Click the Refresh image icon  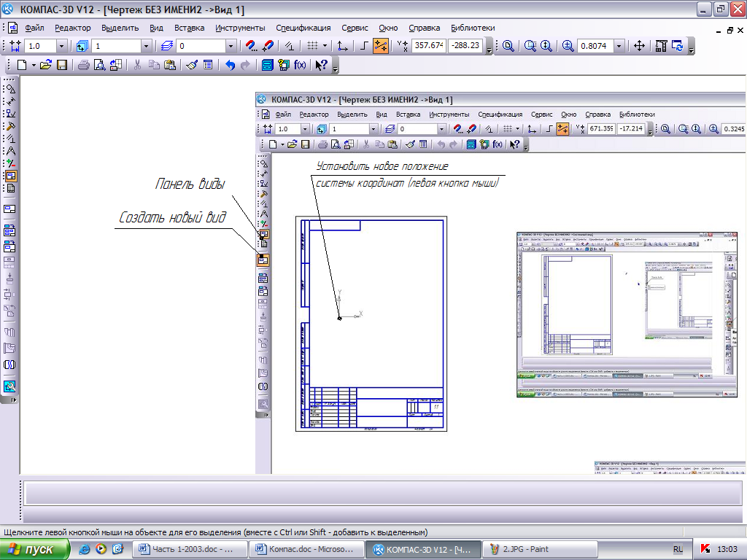[678, 46]
